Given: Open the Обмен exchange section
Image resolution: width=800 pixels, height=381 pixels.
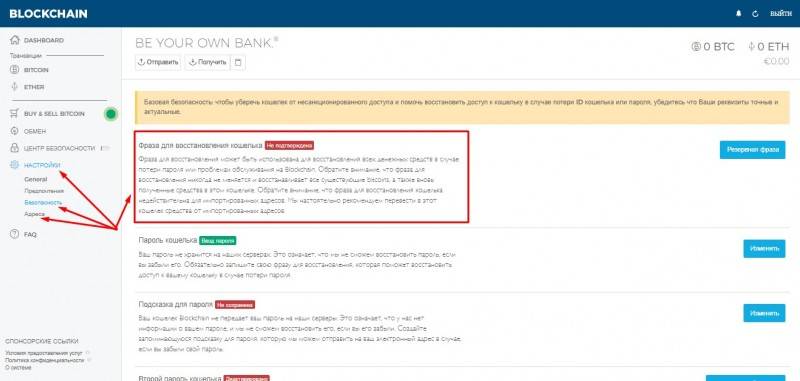Looking at the screenshot, I should coord(29,131).
